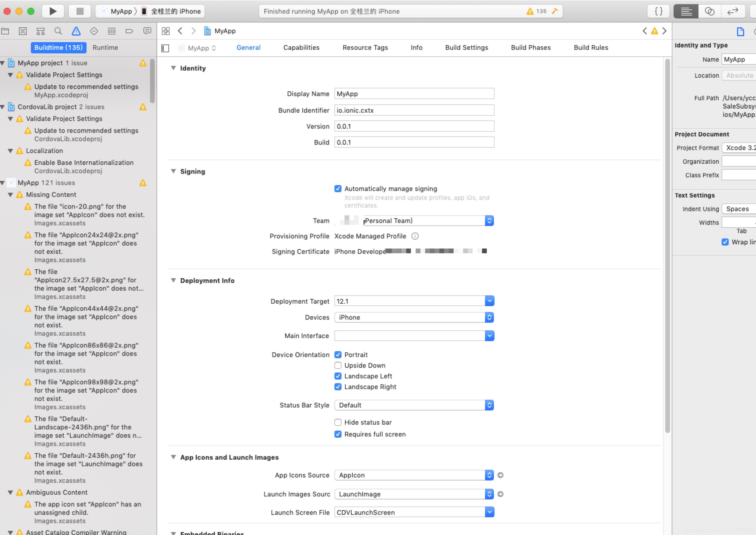Toggle the project and targets list sidebar icon

[165, 48]
